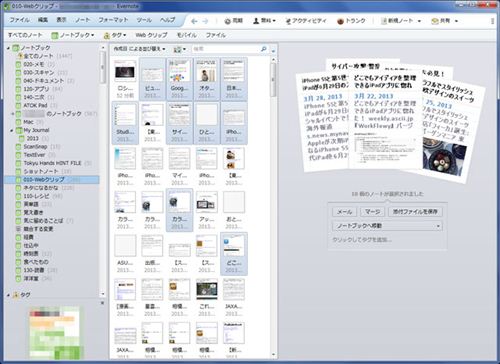Screen dimensions: 500x364
Task: Click the 同期 sync icon
Action: point(227,21)
